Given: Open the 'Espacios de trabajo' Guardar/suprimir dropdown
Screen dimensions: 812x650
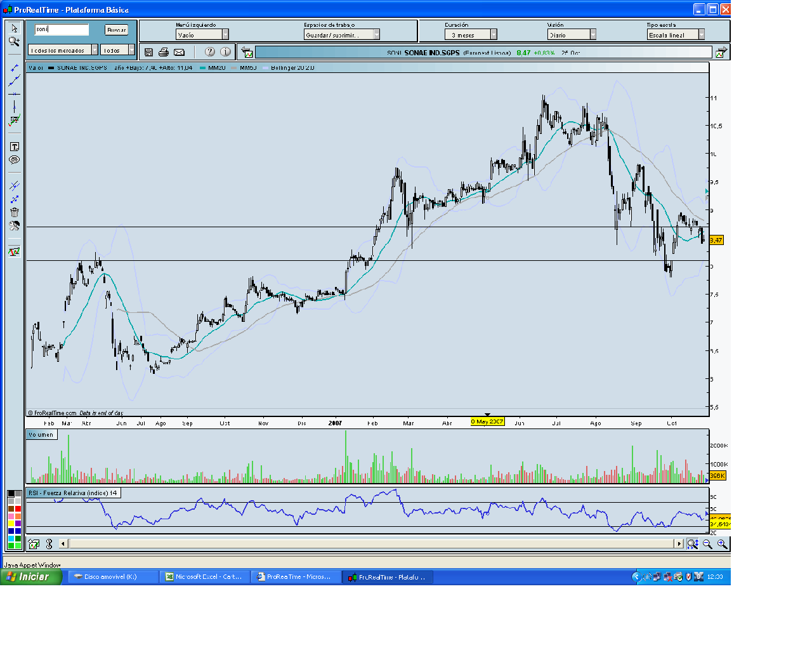Looking at the screenshot, I should pos(342,35).
